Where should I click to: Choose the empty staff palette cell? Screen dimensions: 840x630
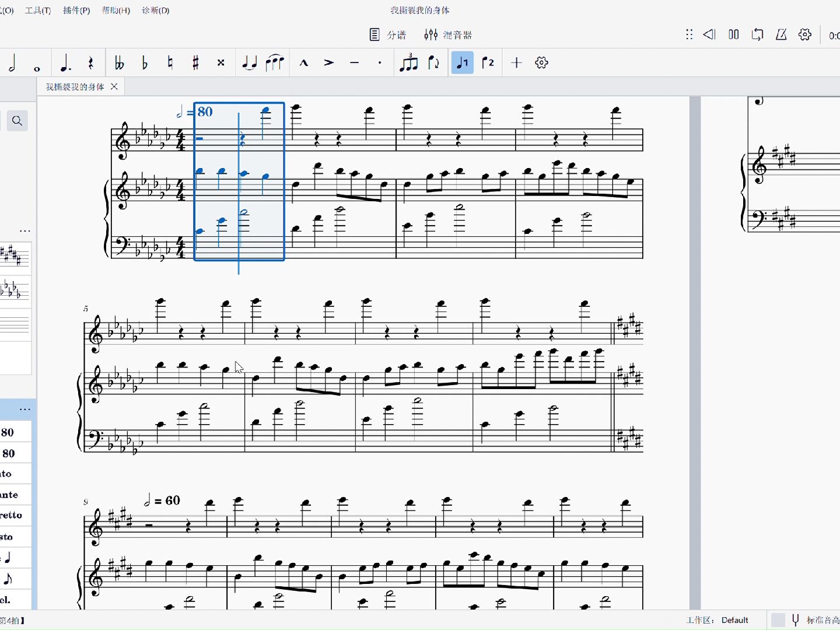click(x=14, y=325)
